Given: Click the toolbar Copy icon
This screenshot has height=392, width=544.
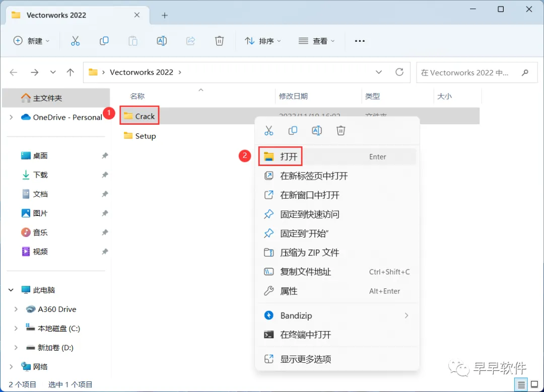Looking at the screenshot, I should coord(104,41).
